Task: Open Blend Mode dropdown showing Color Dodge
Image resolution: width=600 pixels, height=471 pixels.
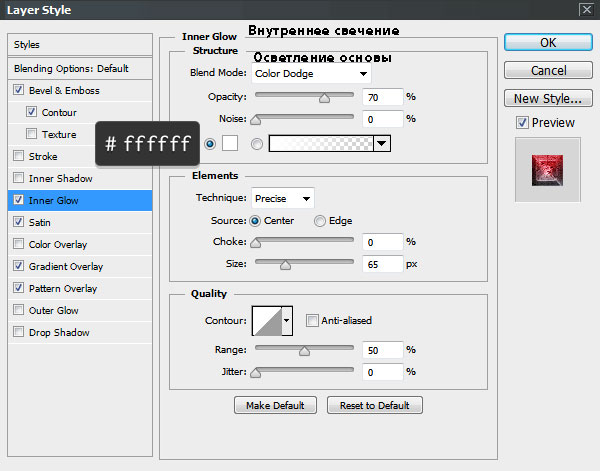Action: click(311, 73)
